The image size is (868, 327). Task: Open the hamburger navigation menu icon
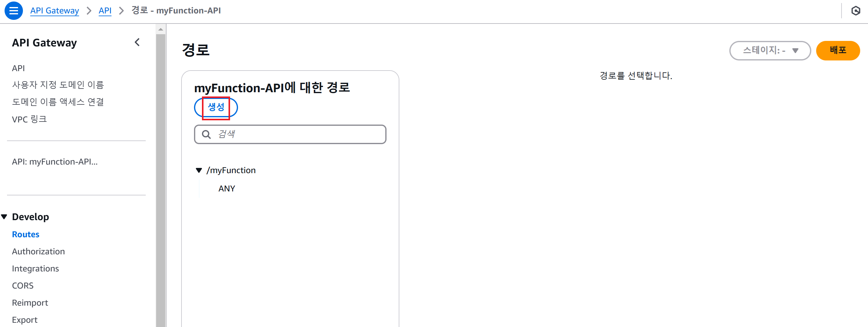[x=13, y=11]
